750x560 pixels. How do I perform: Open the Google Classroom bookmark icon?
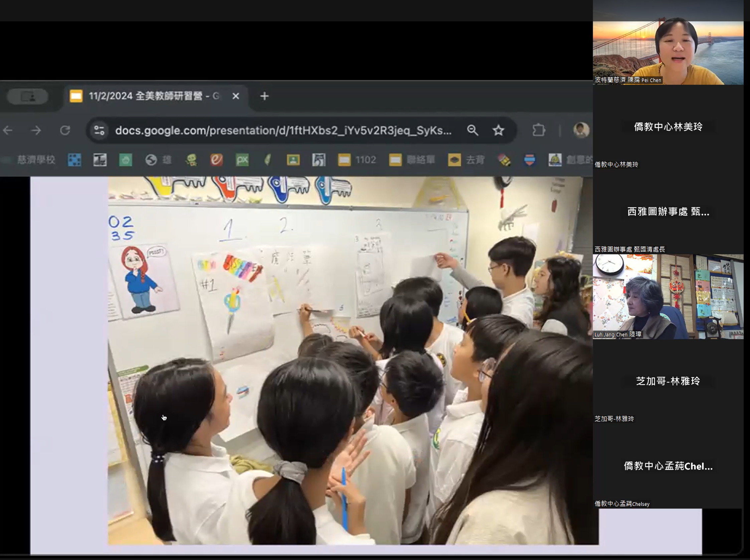(293, 160)
